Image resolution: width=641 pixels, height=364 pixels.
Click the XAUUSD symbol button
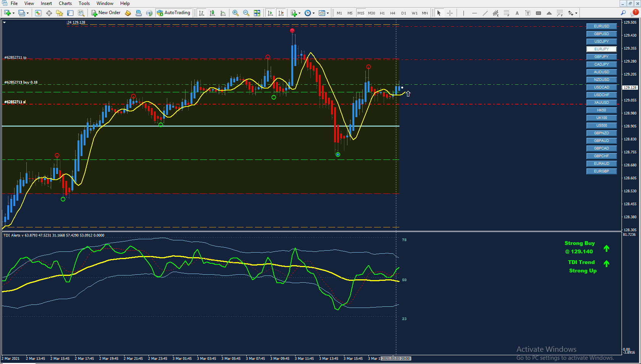click(601, 103)
